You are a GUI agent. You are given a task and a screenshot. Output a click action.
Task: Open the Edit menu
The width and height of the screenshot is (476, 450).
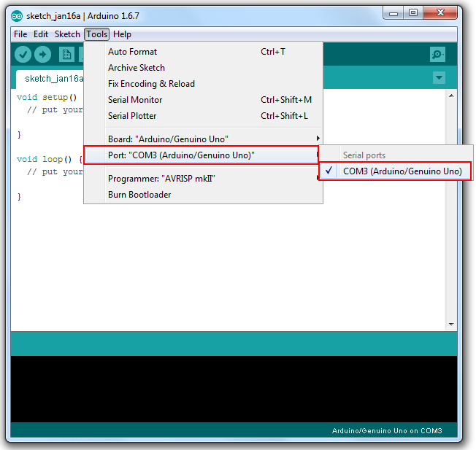click(x=41, y=34)
